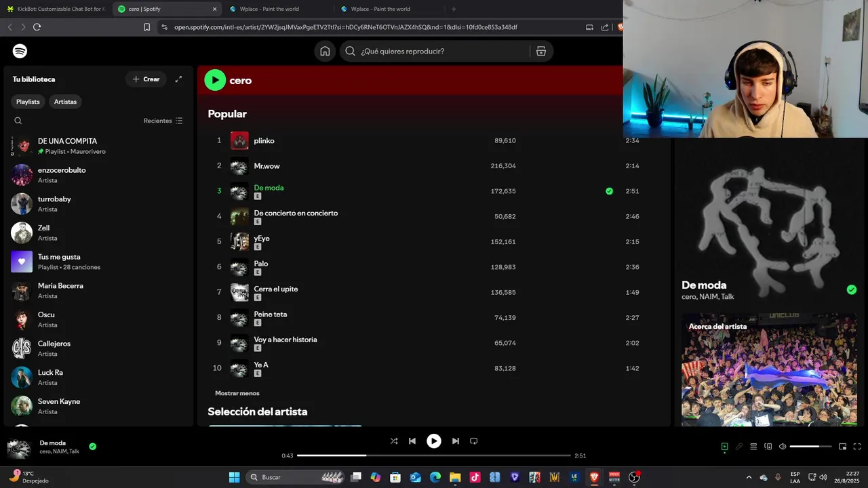Click the playback progress bar
Screen dimensions: 868x488
click(434, 455)
